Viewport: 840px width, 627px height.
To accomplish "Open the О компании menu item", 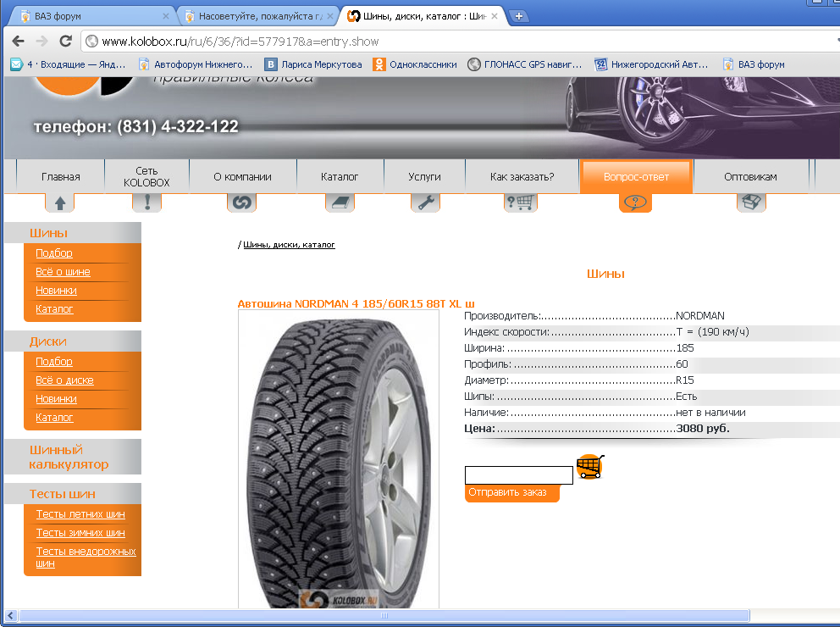I will (243, 176).
